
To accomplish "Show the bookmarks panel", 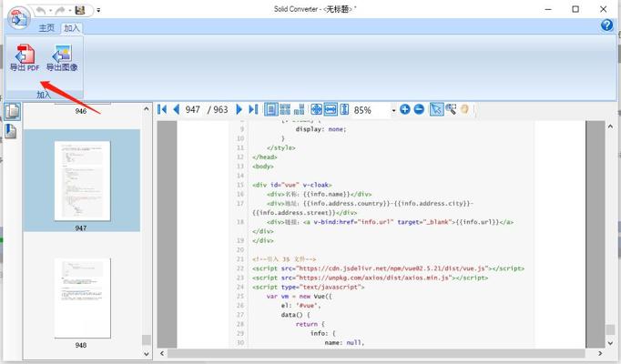I will click(11, 131).
